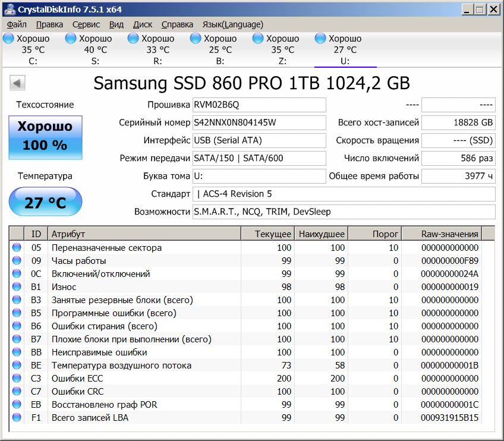504x441 pixels.
Task: Open the Язык(Language) menu
Action: (233, 25)
